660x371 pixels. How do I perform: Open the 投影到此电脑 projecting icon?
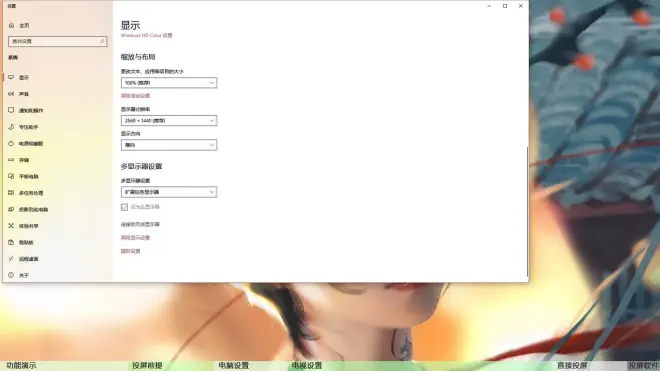11,209
